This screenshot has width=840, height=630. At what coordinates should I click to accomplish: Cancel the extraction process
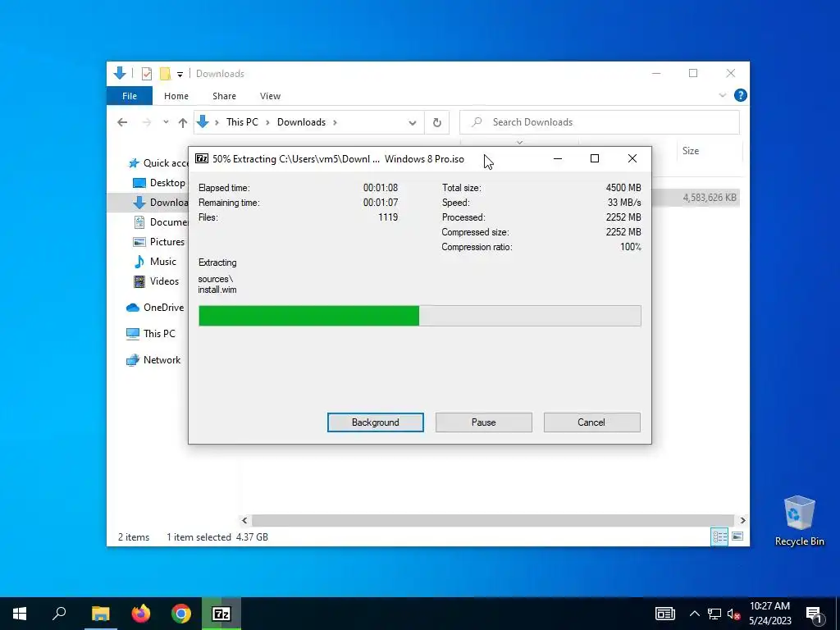point(591,422)
